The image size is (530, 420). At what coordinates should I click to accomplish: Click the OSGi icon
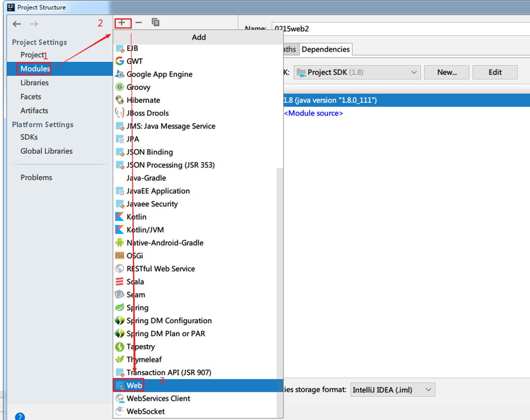tap(120, 256)
